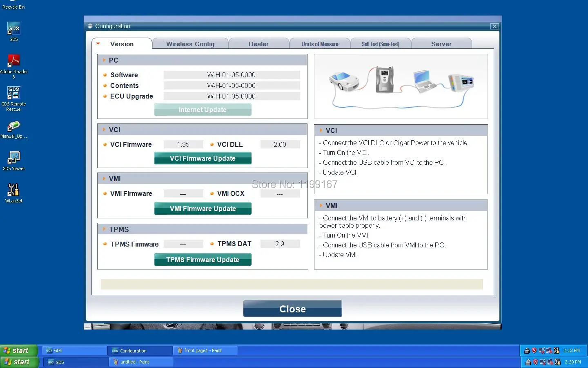Screen dimensions: 588x368
Task: Click the ECU Upgrade version field
Action: point(232,96)
